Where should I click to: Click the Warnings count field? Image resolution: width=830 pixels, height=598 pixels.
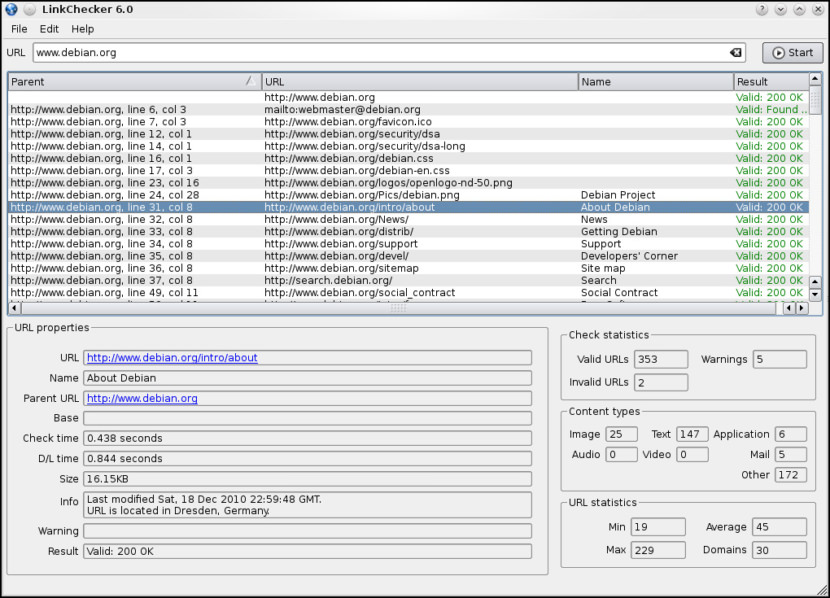coord(780,359)
